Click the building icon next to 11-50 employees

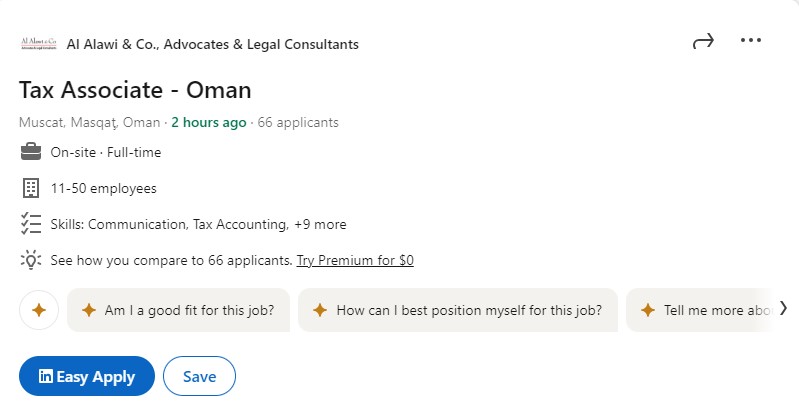31,188
